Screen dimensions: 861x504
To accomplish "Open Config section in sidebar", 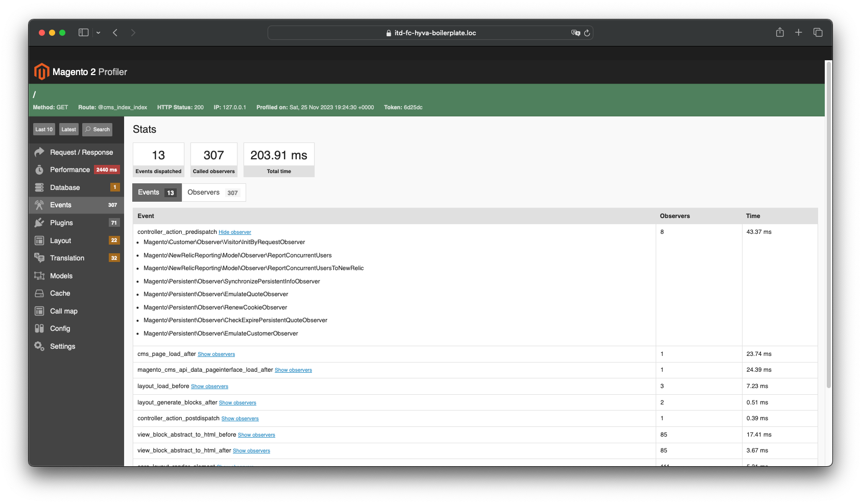I will tap(77, 328).
